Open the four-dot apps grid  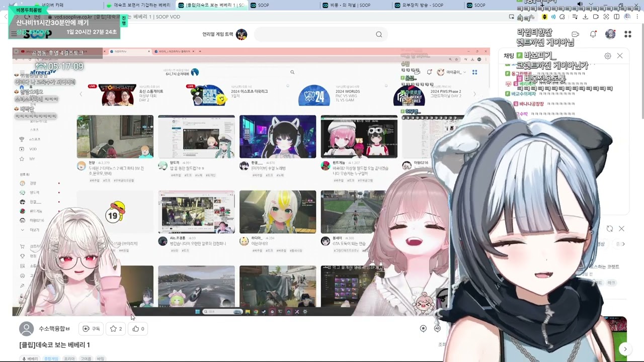627,34
